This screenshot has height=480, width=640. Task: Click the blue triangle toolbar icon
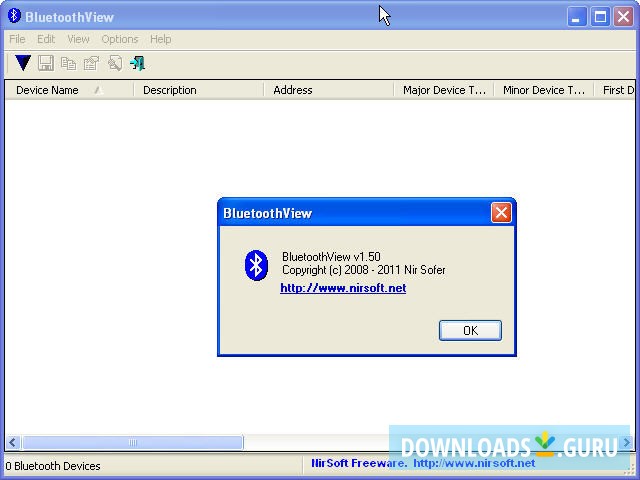point(23,63)
